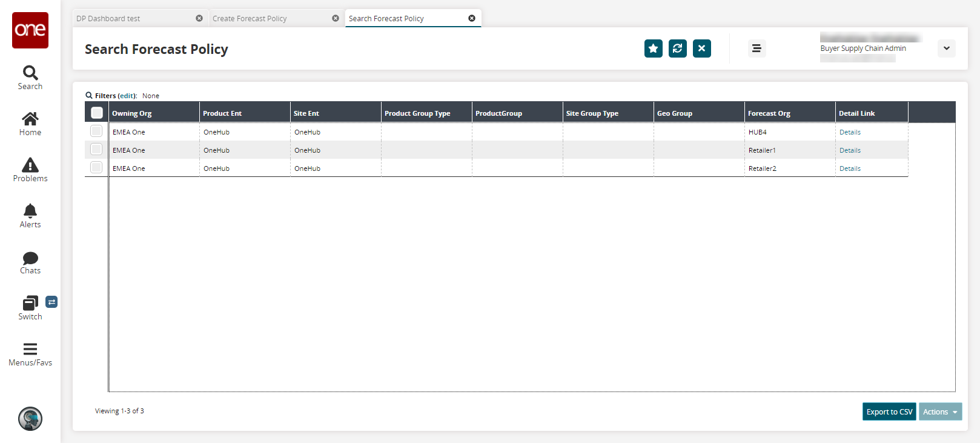Expand the Actions dropdown button
The width and height of the screenshot is (980, 443).
940,412
